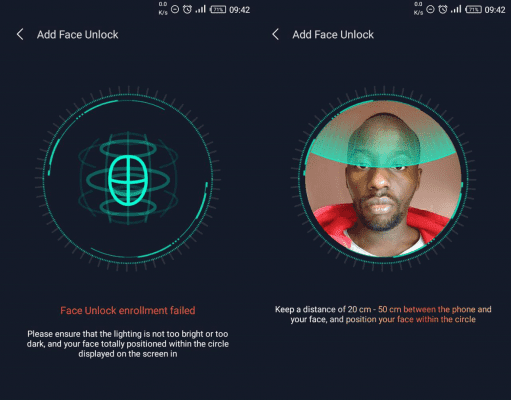Tap the back arrow on right screen

pos(275,34)
